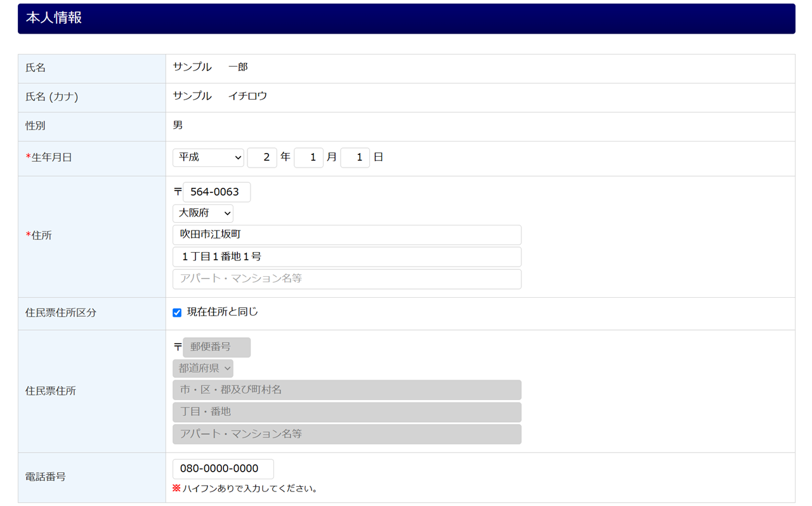Select the 丁目・番地 field in 住民票住所

pyautogui.click(x=346, y=412)
